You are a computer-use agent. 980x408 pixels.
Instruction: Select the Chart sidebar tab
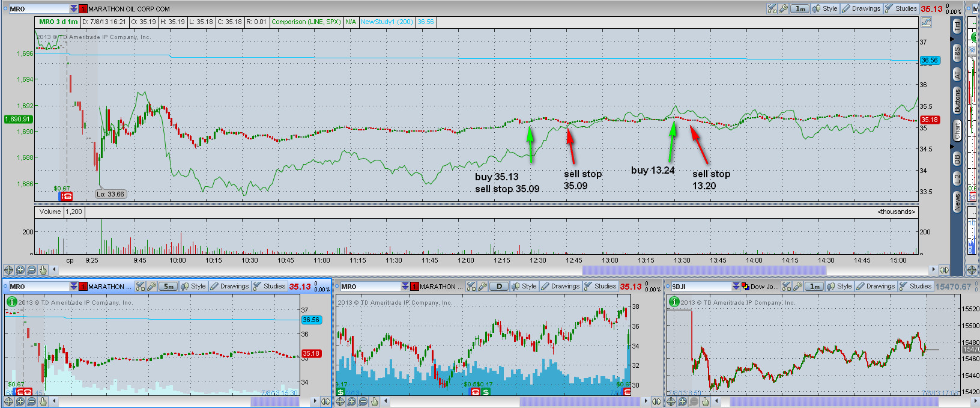point(957,131)
